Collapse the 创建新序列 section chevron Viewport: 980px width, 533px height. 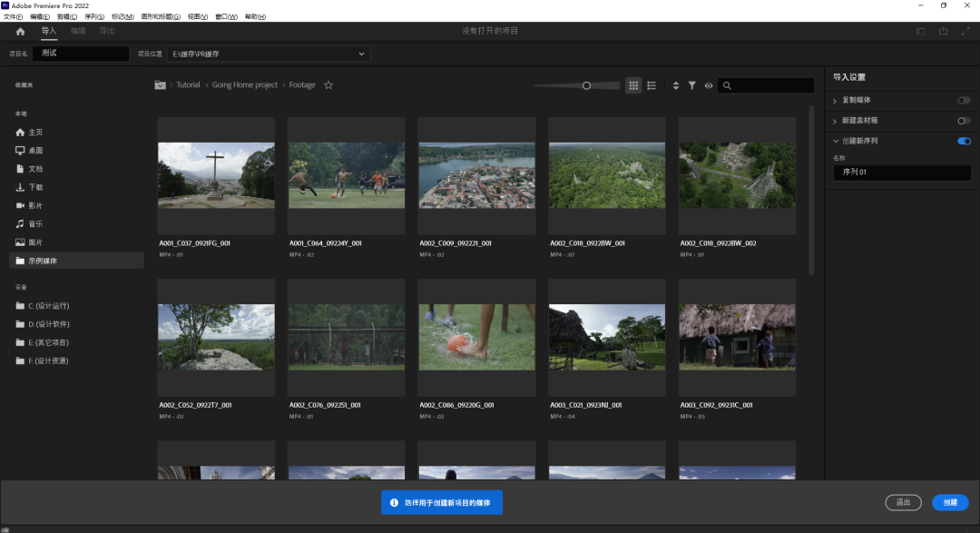coord(836,141)
